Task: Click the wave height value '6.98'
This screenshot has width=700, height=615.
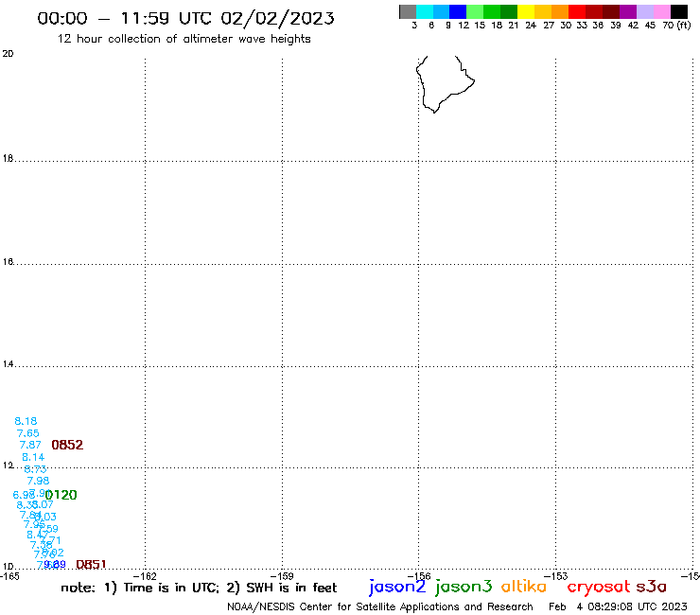Action: (x=23, y=495)
